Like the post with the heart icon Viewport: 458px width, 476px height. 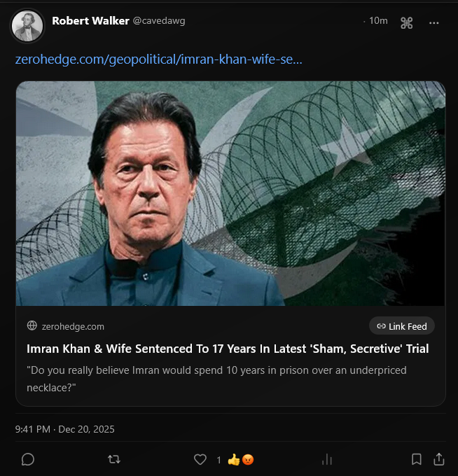click(200, 459)
